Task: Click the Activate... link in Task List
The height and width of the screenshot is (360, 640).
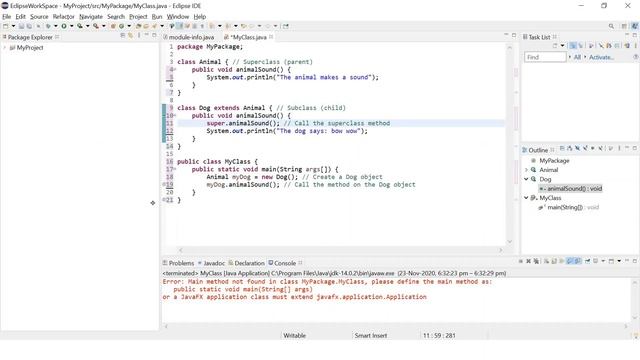Action: (x=601, y=57)
